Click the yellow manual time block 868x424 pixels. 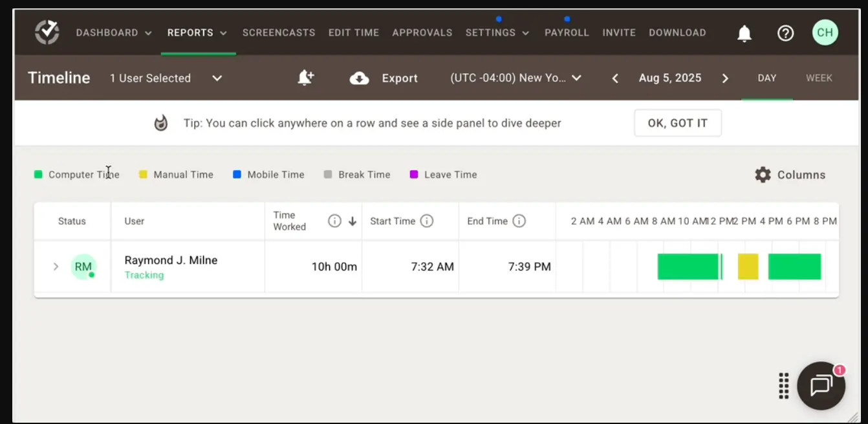point(748,267)
